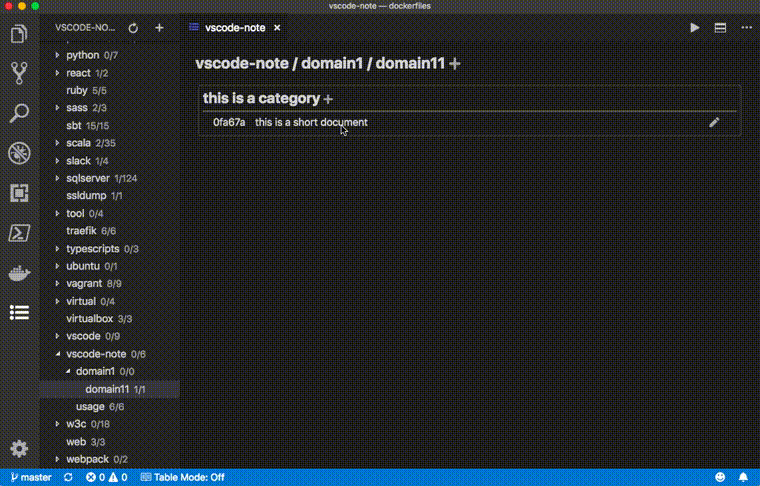The image size is (760, 486).
Task: Open the Explorer view in activity bar
Action: [x=19, y=34]
